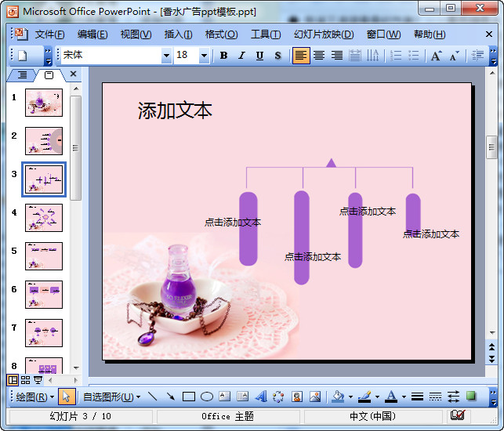Center align the text
Viewport: 504px width, 431px height.
[319, 56]
